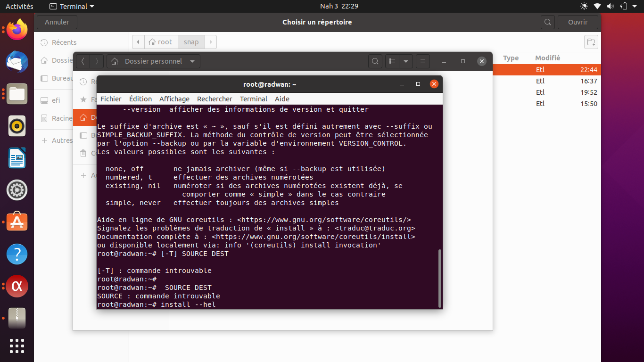Viewport: 644px width, 362px height.
Task: Open the Fichier menu in the terminal
Action: point(111,99)
